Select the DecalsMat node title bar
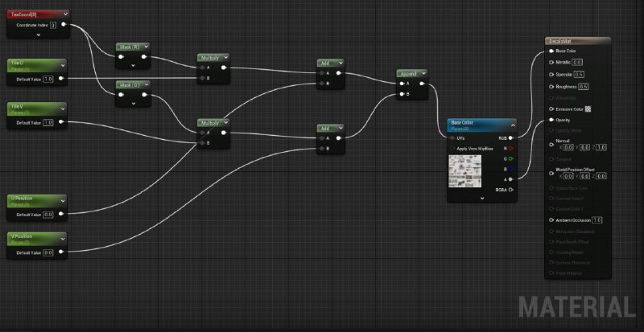Image resolution: width=644 pixels, height=332 pixels. [577, 41]
